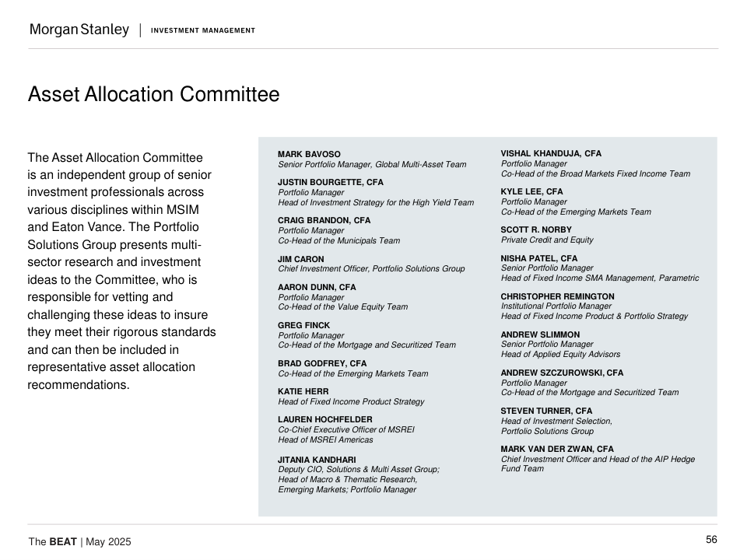Select the name Mark Bavoso
This screenshot has height=560, width=747.
pyautogui.click(x=309, y=155)
